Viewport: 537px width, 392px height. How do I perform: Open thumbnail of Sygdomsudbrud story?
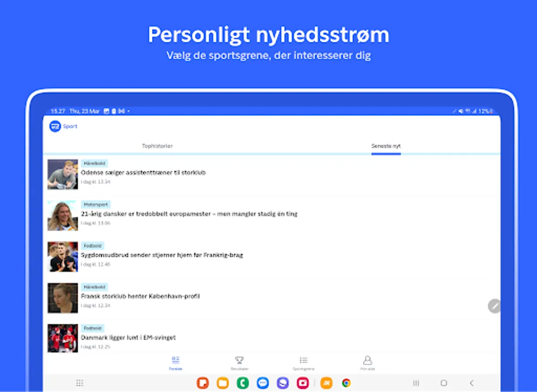tap(63, 257)
